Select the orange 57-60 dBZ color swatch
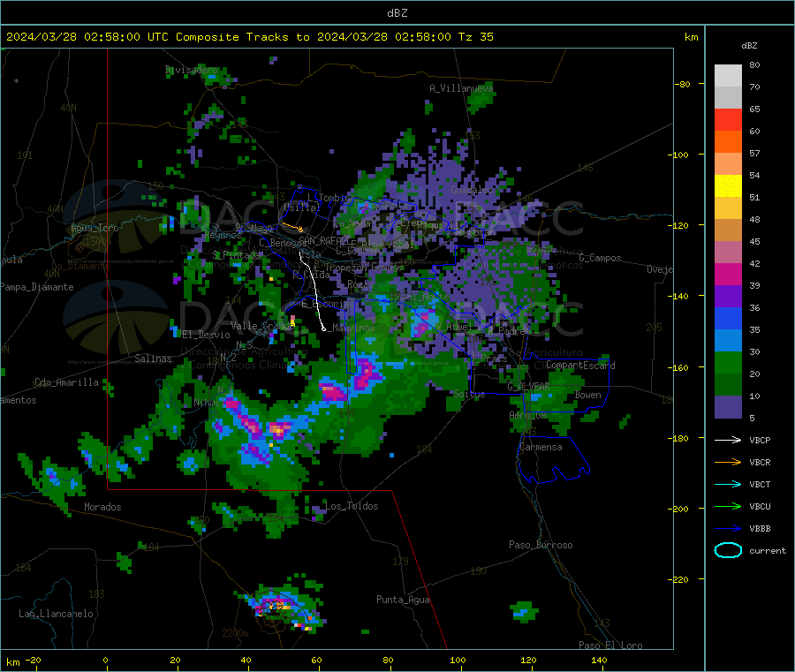Image resolution: width=795 pixels, height=672 pixels. [x=728, y=142]
